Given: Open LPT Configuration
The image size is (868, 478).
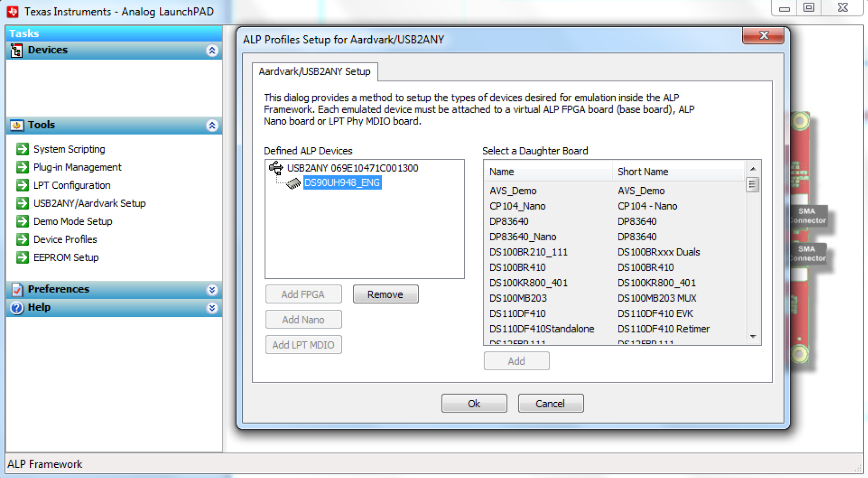Looking at the screenshot, I should pyautogui.click(x=72, y=185).
